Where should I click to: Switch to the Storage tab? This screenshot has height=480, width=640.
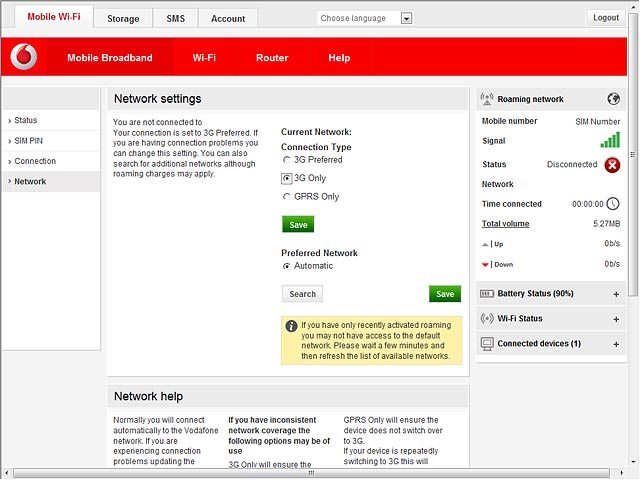pos(123,18)
